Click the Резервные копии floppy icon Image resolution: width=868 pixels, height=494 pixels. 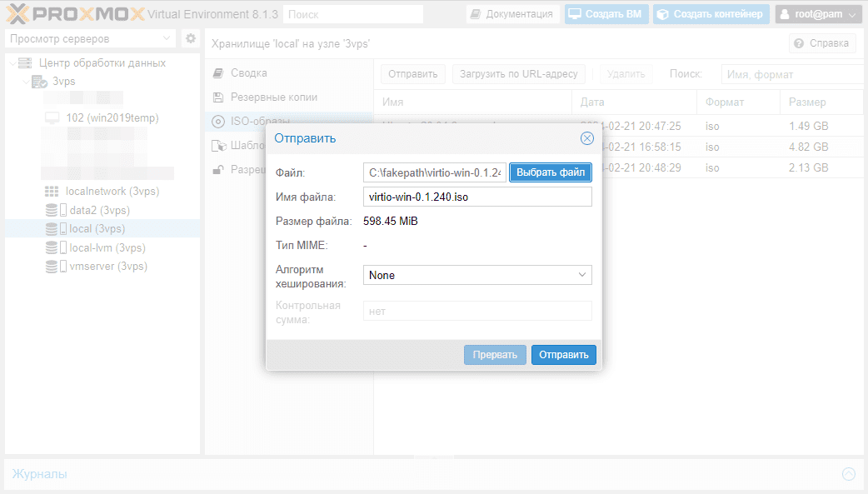218,97
